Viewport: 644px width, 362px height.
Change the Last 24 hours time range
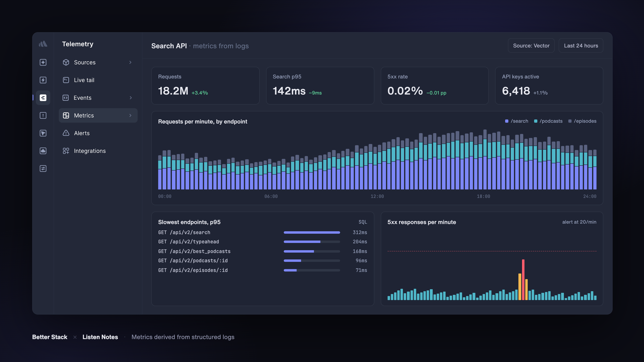(x=581, y=45)
